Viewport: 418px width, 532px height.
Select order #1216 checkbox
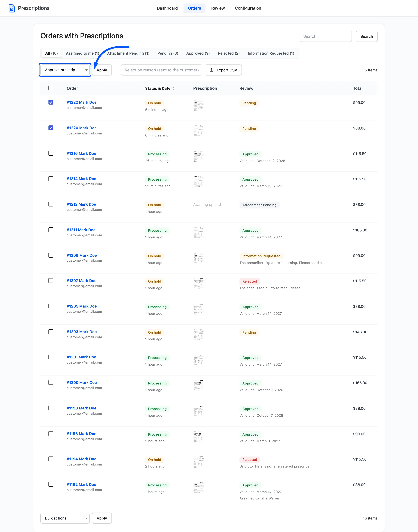coord(51,153)
